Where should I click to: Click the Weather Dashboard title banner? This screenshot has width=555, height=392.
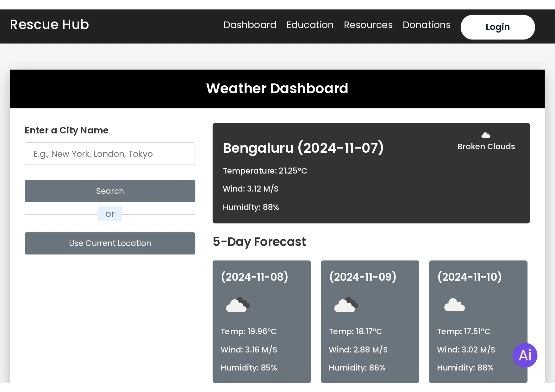[277, 89]
